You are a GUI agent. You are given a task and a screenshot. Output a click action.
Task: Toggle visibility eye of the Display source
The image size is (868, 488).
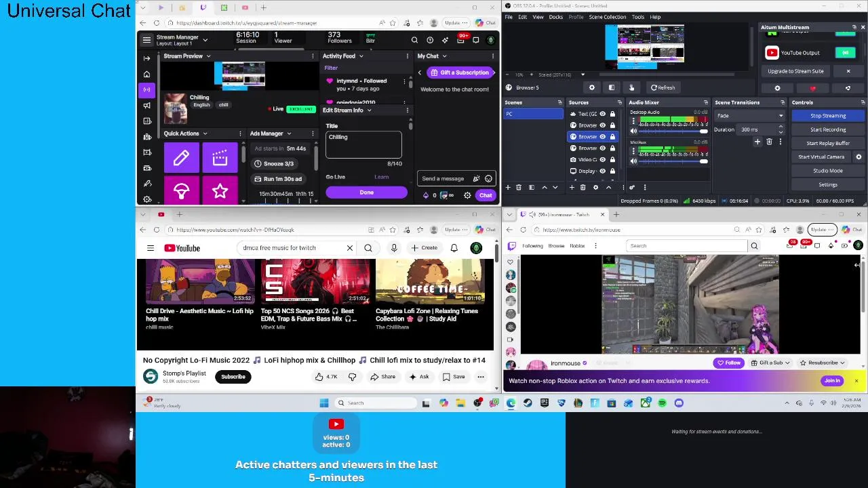[602, 171]
